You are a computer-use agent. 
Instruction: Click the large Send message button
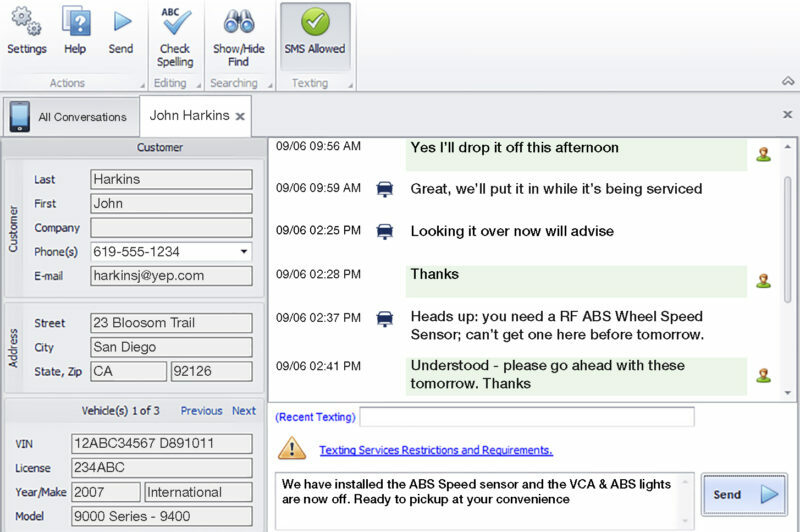tap(744, 494)
